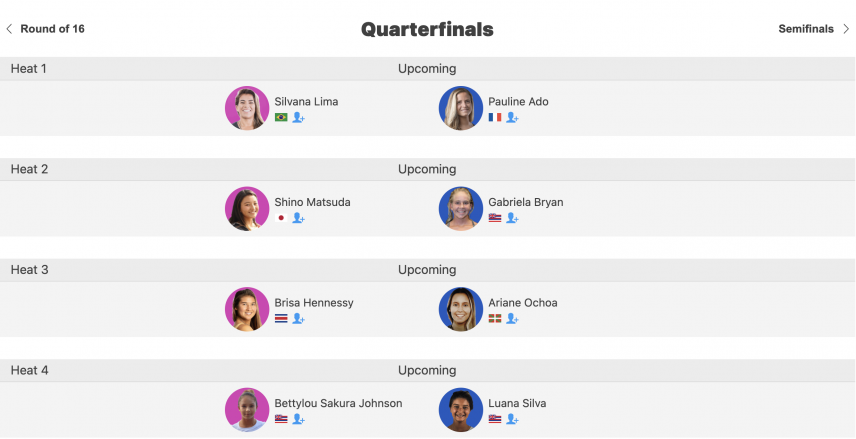Follow Silvana Lima via add-user icon
This screenshot has height=439, width=856.
point(298,117)
